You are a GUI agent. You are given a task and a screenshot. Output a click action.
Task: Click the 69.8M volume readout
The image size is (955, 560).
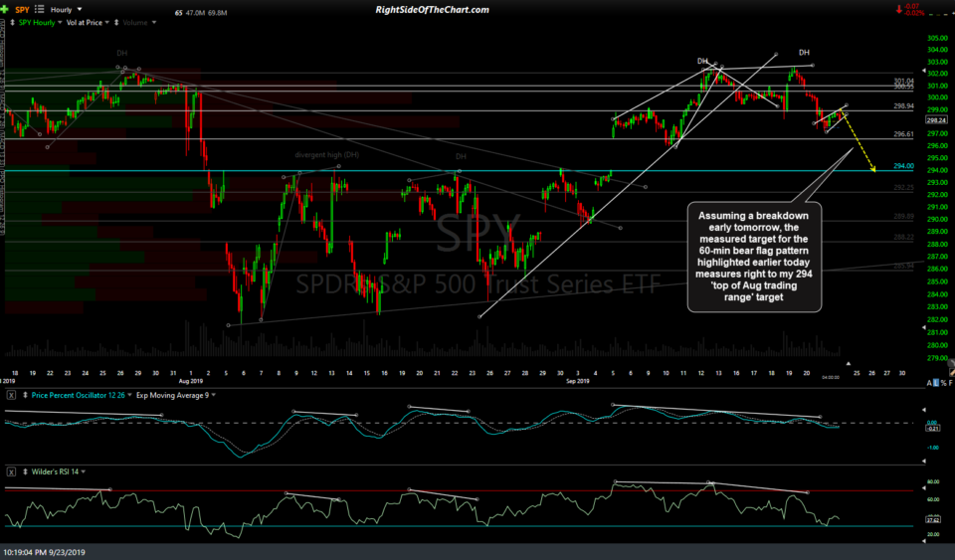pyautogui.click(x=218, y=12)
